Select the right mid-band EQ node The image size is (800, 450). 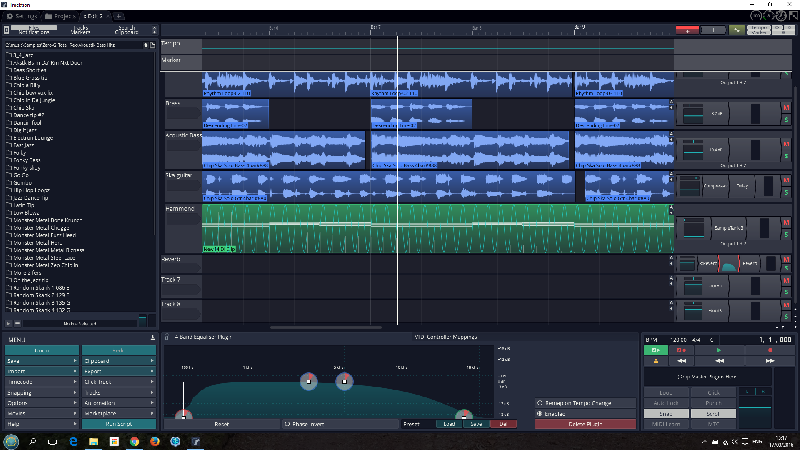pyautogui.click(x=344, y=381)
